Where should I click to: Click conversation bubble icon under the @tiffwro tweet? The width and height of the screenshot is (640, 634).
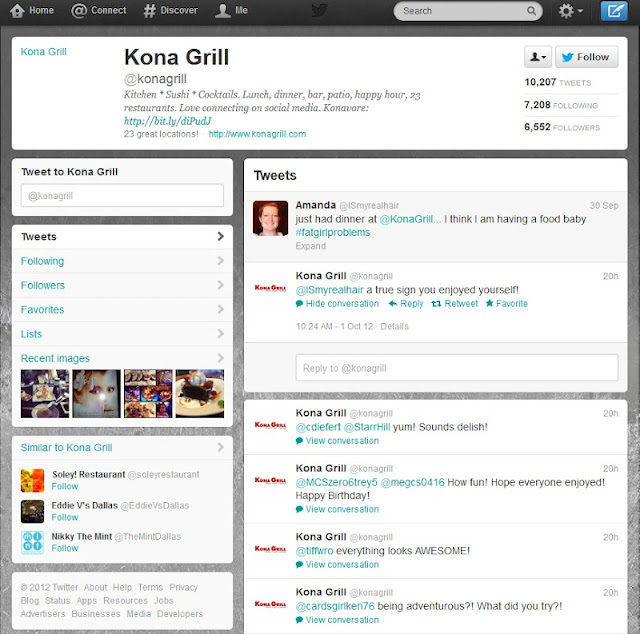click(299, 564)
